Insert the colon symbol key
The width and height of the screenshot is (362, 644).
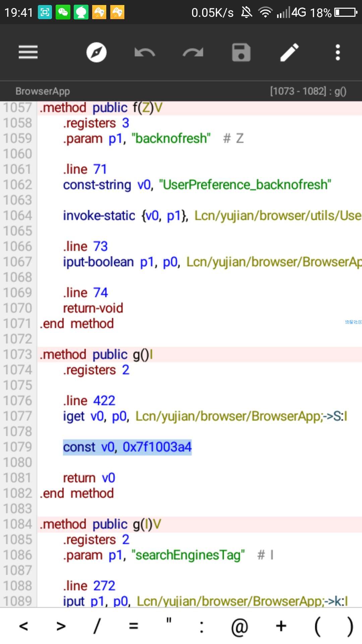pyautogui.click(x=201, y=627)
